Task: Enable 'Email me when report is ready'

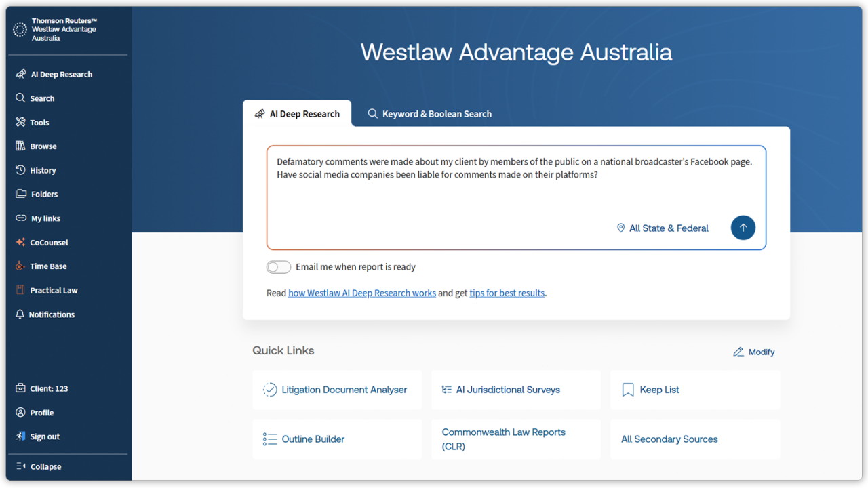Action: tap(278, 267)
